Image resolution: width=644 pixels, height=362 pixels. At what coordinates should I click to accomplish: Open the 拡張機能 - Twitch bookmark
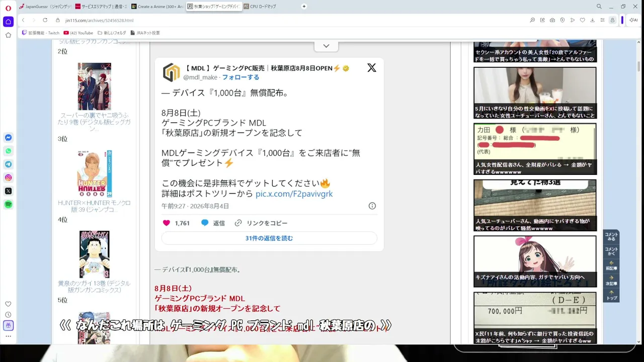click(x=41, y=33)
